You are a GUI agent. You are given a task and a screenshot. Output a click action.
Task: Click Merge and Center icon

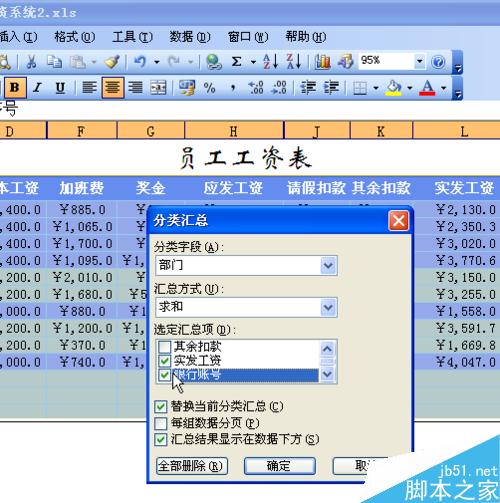pos(158,88)
